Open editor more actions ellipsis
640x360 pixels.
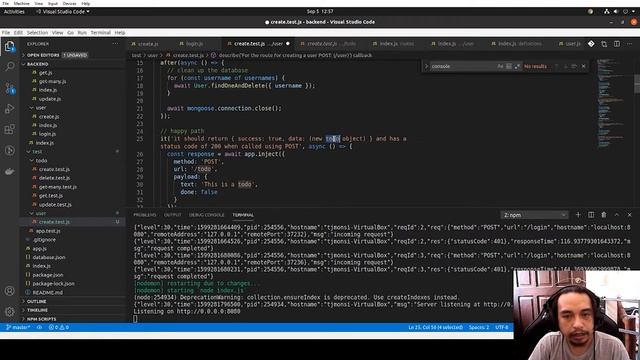629,44
